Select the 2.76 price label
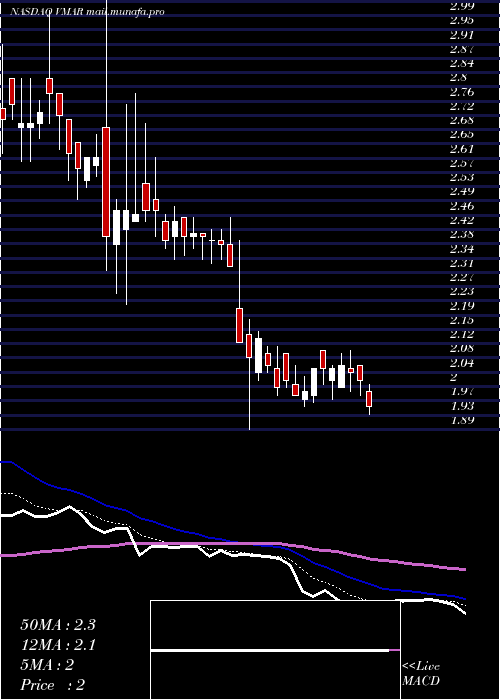The height and width of the screenshot is (700, 500). (x=461, y=92)
